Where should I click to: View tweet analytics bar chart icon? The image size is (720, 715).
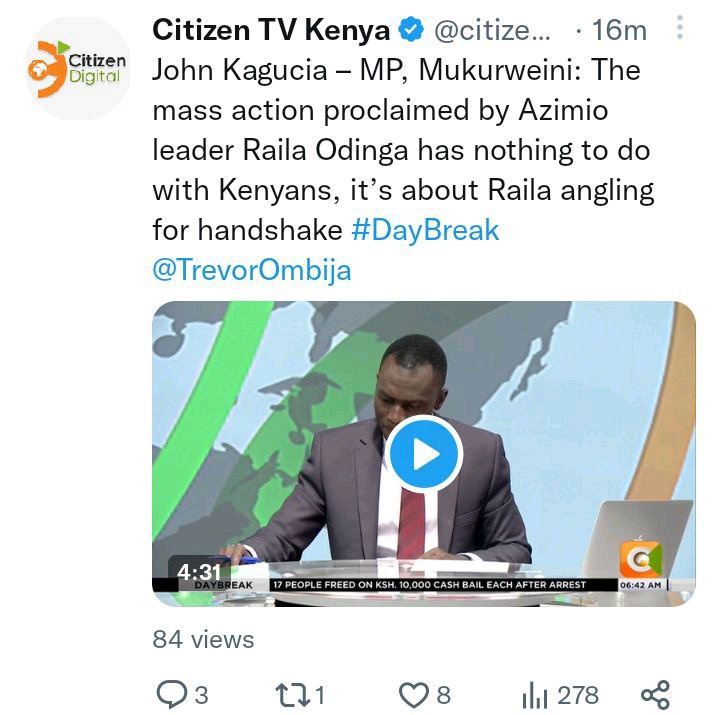pyautogui.click(x=534, y=695)
